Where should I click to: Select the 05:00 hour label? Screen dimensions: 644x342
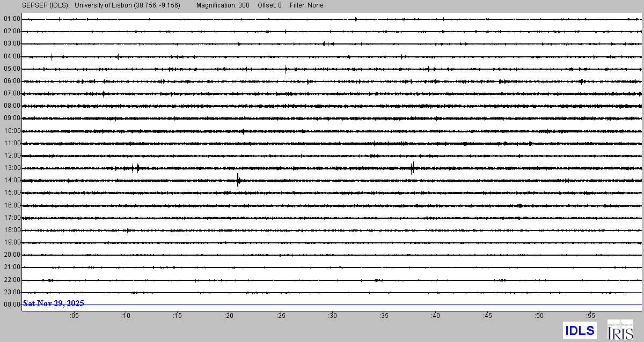12,69
